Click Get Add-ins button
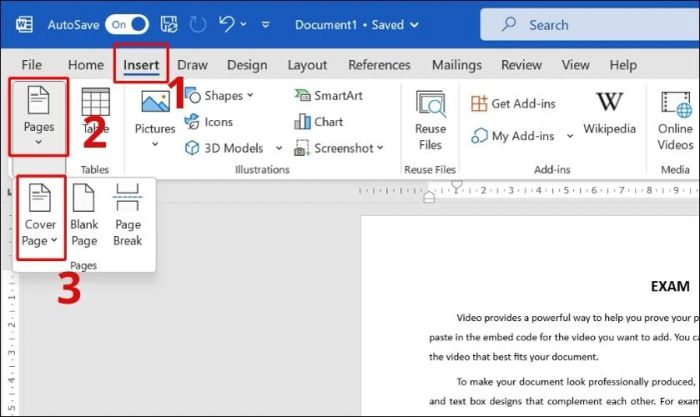The height and width of the screenshot is (417, 700). [513, 104]
